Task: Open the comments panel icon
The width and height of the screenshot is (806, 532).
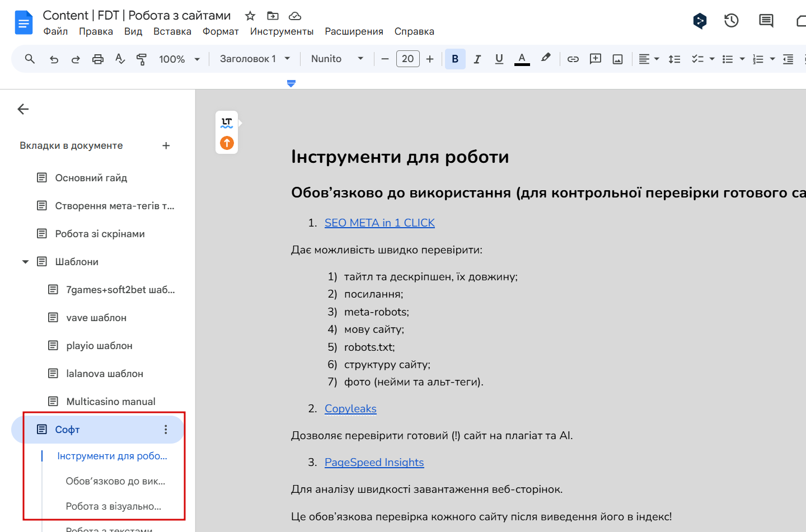Action: (x=766, y=21)
